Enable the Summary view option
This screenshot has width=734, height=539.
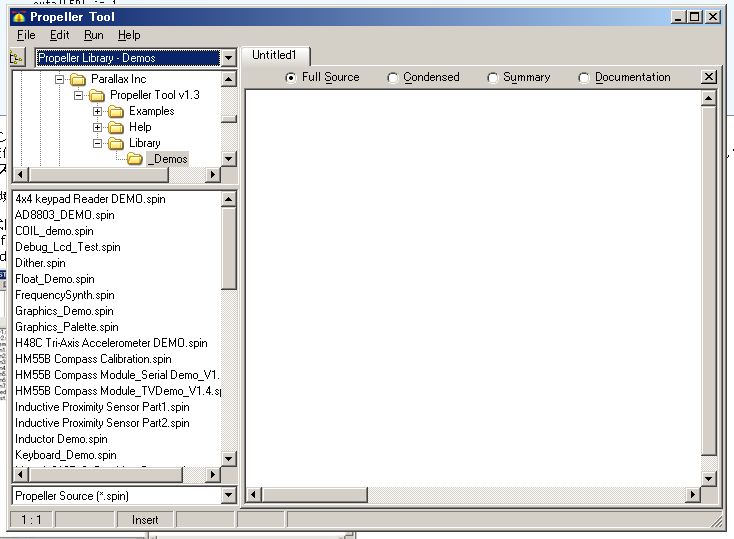(x=492, y=77)
